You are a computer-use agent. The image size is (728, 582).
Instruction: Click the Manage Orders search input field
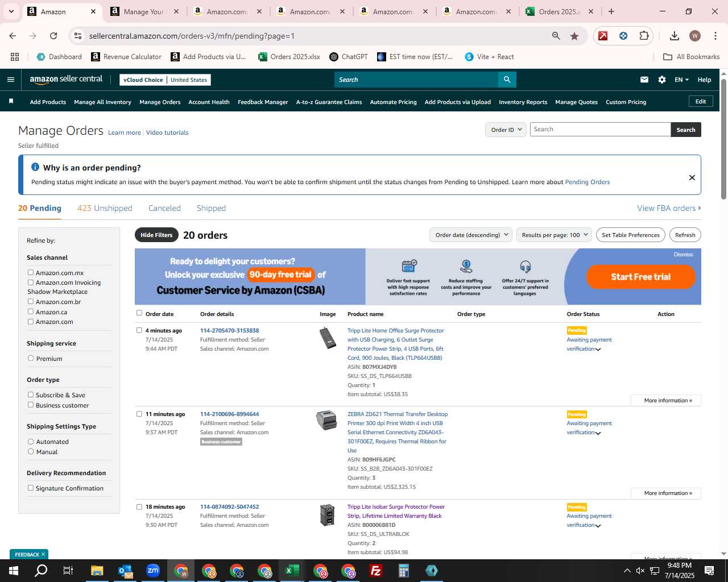[x=600, y=130]
